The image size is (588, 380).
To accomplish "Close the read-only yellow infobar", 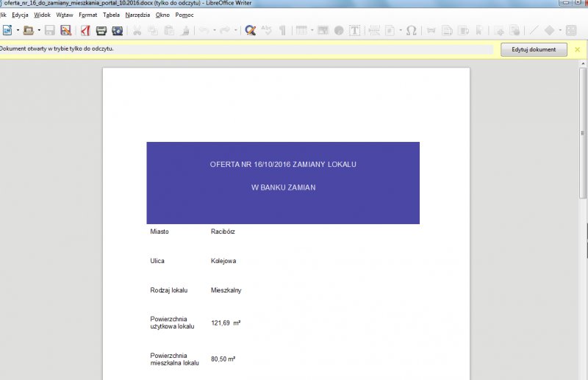I will (577, 49).
